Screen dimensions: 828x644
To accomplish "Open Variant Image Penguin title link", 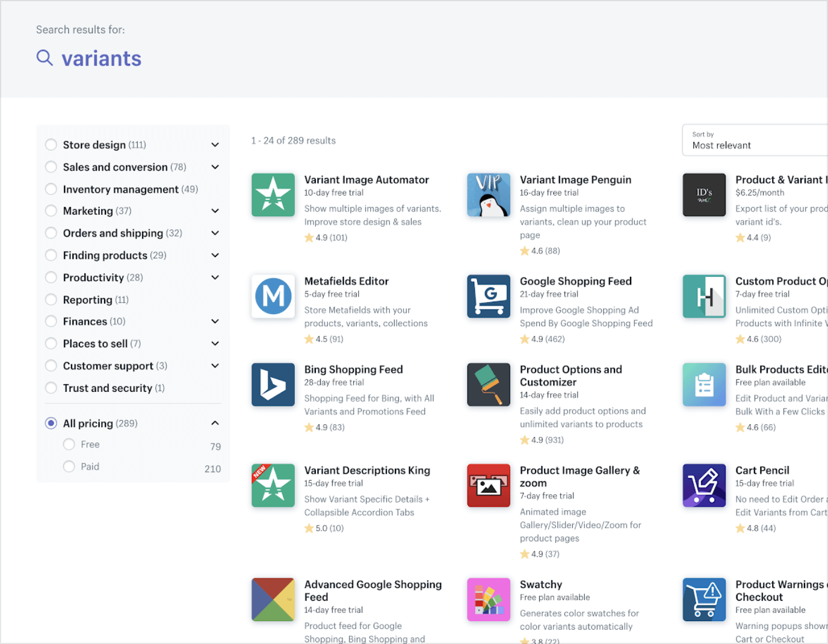I will tap(575, 180).
